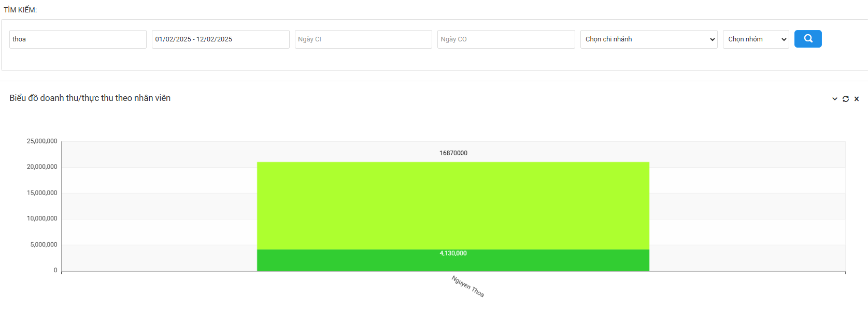Focus the search field containing thoa
The image size is (868, 310).
coord(78,39)
